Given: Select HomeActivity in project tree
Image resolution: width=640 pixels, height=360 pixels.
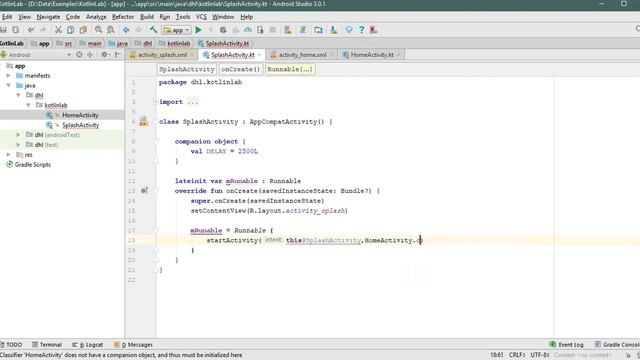Looking at the screenshot, I should [x=80, y=115].
